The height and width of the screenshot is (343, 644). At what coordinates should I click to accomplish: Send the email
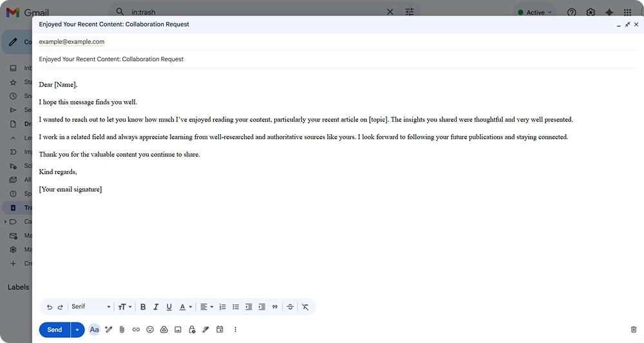55,330
